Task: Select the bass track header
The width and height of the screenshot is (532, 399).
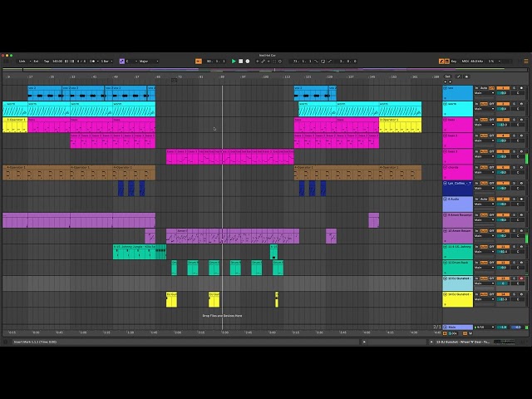Action: [x=458, y=125]
